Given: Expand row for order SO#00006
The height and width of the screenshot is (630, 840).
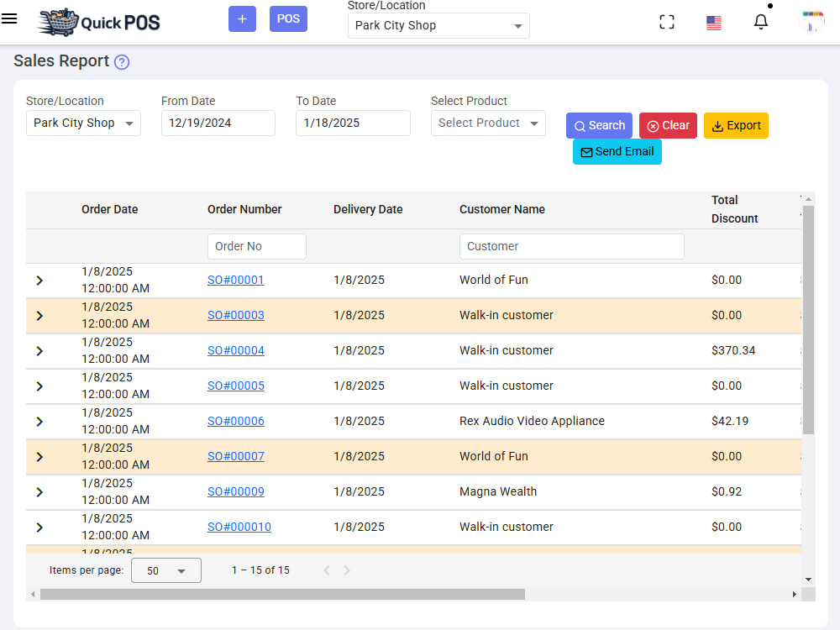Looking at the screenshot, I should tap(39, 422).
